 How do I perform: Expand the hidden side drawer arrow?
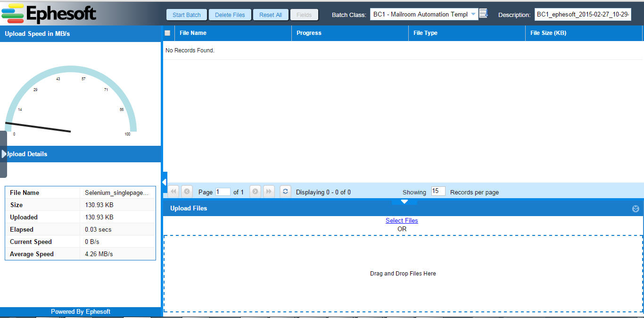coord(4,154)
